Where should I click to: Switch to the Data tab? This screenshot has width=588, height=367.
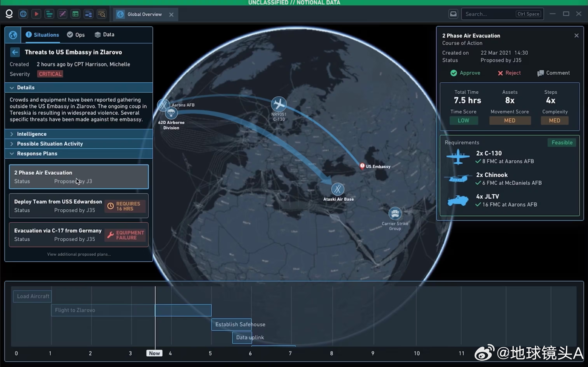click(x=104, y=35)
